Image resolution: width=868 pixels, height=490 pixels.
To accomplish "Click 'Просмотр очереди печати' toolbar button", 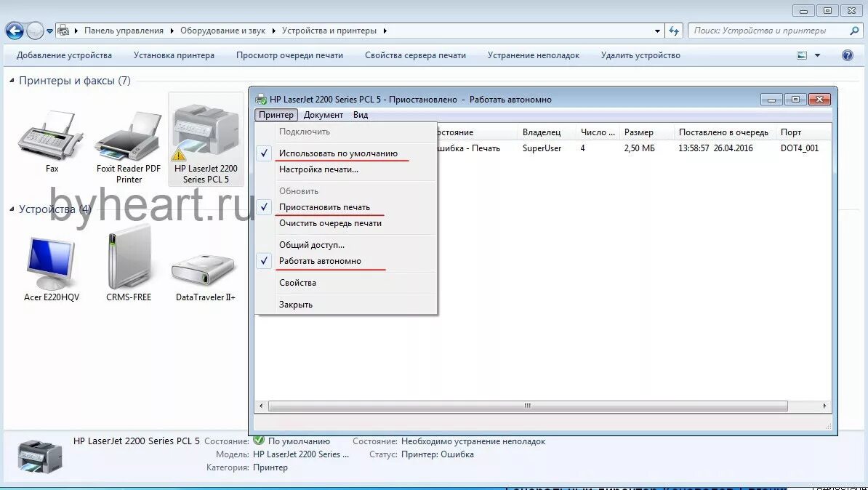I will [289, 55].
